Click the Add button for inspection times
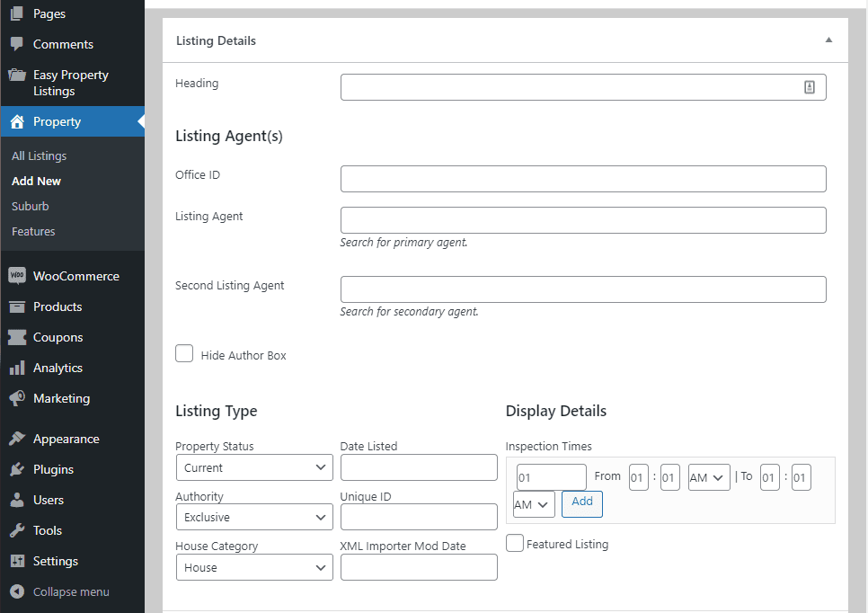 point(581,504)
